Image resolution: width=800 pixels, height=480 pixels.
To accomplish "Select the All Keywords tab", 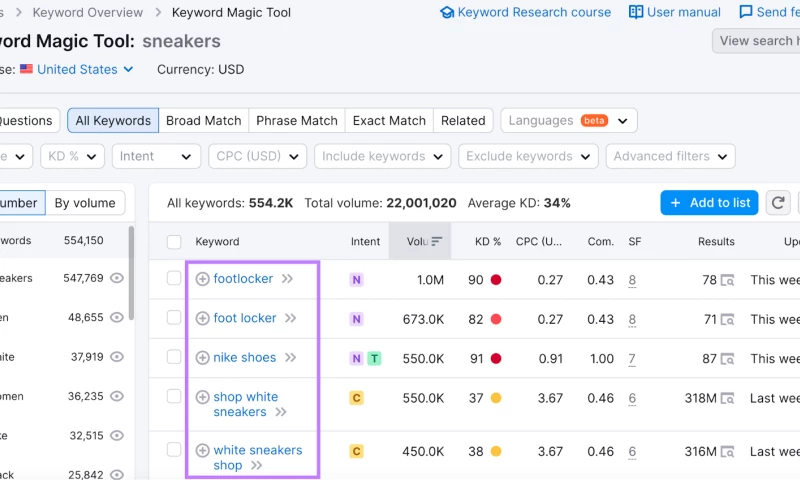I will click(x=113, y=120).
